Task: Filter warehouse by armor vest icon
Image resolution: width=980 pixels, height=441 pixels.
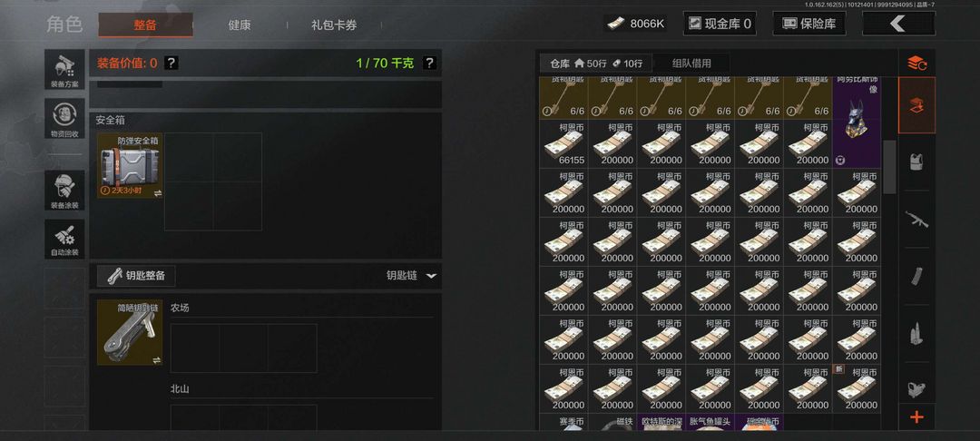Action: tap(916, 161)
